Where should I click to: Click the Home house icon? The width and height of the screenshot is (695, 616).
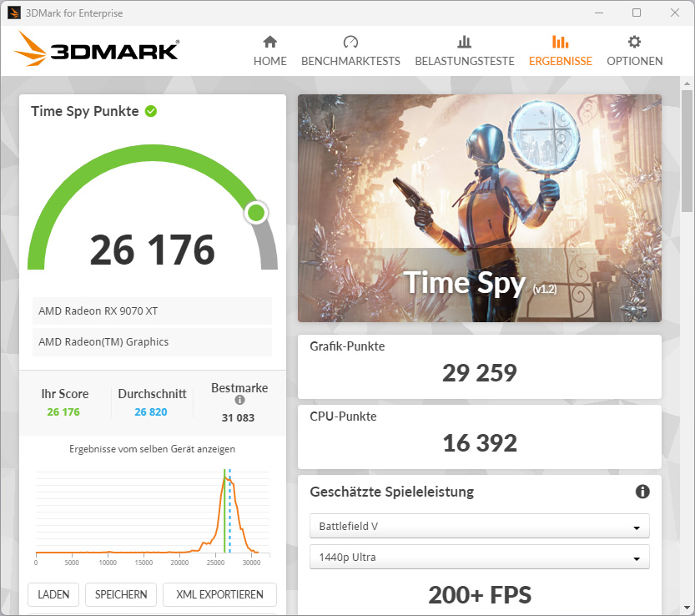click(270, 42)
